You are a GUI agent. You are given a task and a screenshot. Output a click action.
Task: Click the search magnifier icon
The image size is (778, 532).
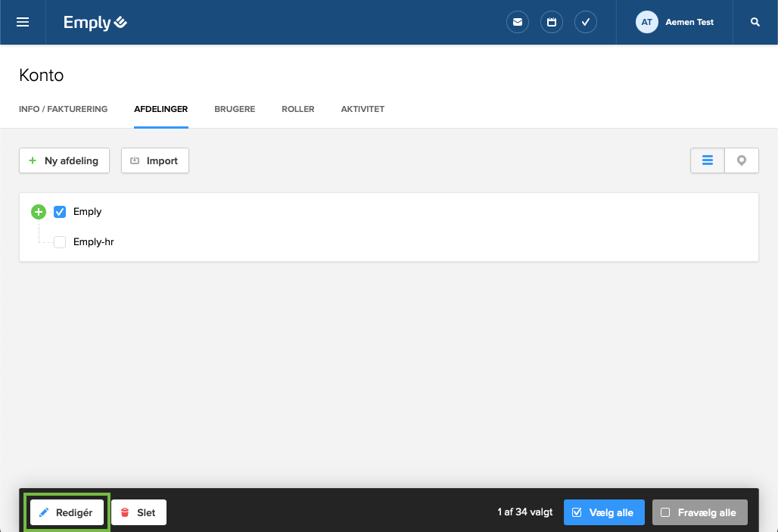755,23
